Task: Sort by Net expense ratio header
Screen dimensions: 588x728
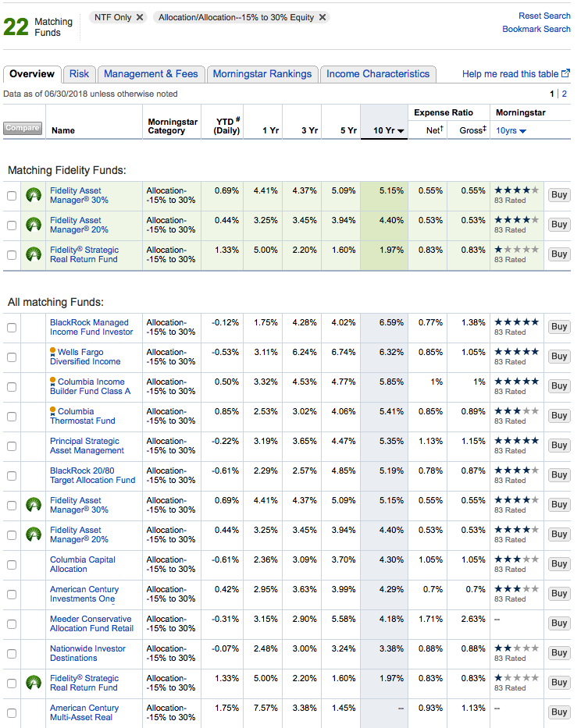Action: click(x=435, y=130)
